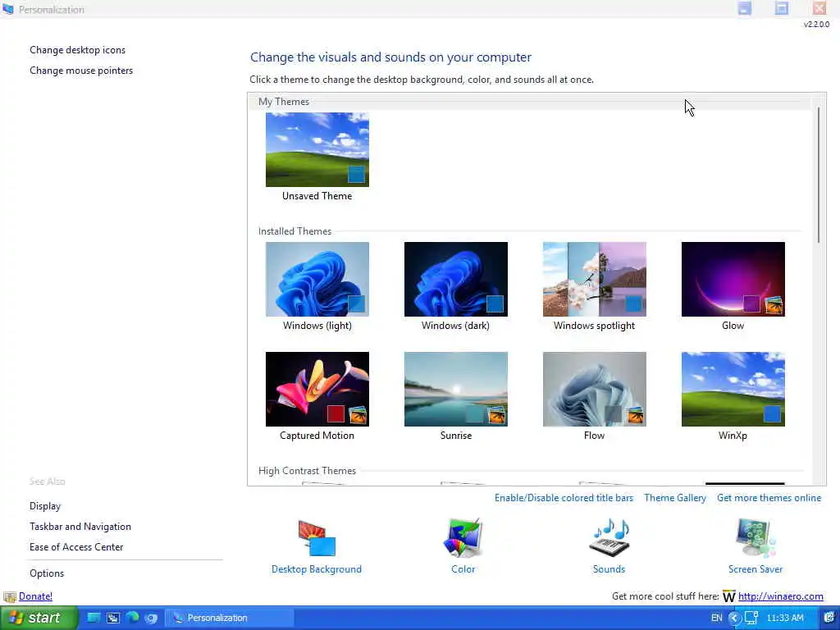Apply the Glow theme
The width and height of the screenshot is (840, 630).
733,279
